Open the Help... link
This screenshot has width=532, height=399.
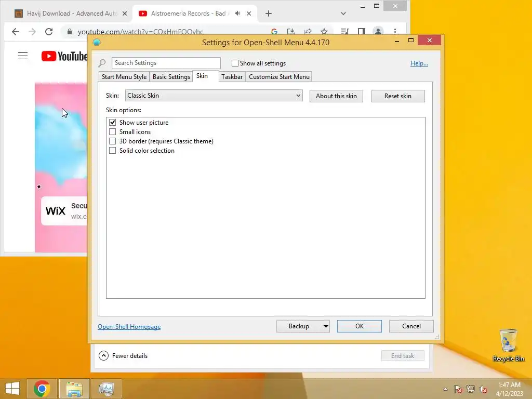pyautogui.click(x=419, y=63)
